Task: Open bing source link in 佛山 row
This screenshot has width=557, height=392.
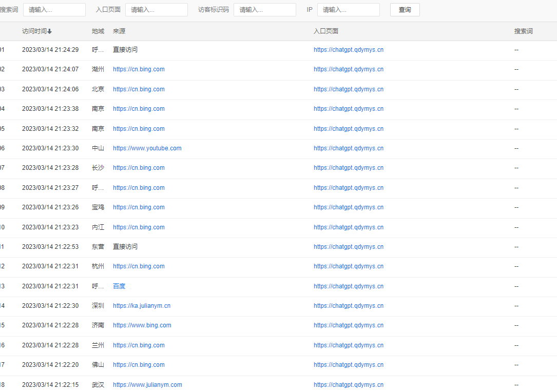Action: tap(139, 365)
